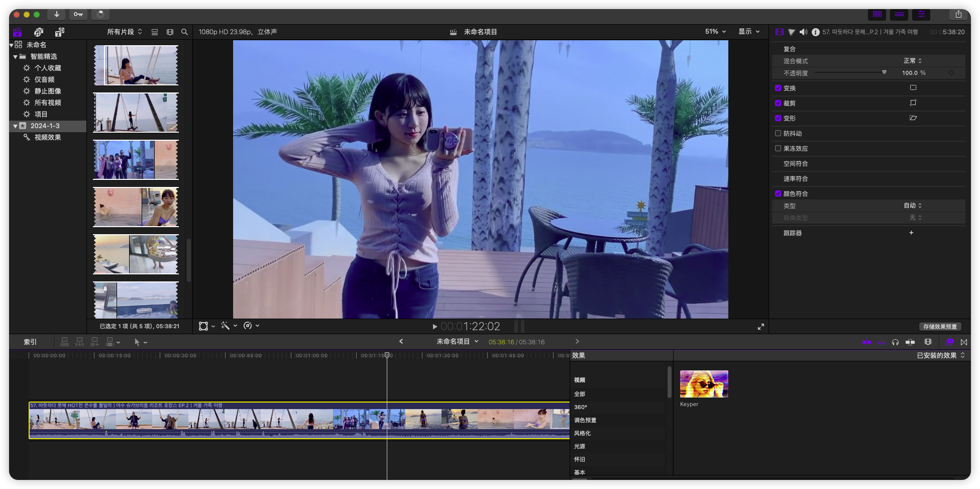Open the transitions browser icon
Viewport: 980px width, 489px height.
963,342
